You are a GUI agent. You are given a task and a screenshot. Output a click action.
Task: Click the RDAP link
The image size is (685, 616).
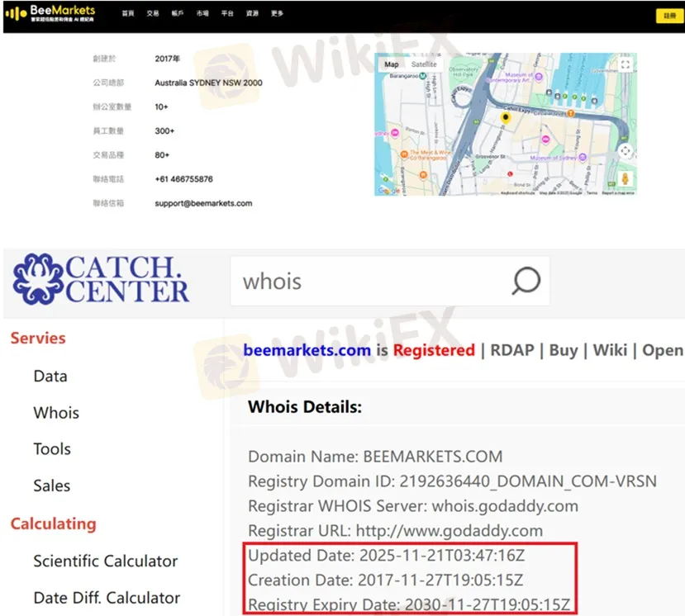coord(512,350)
